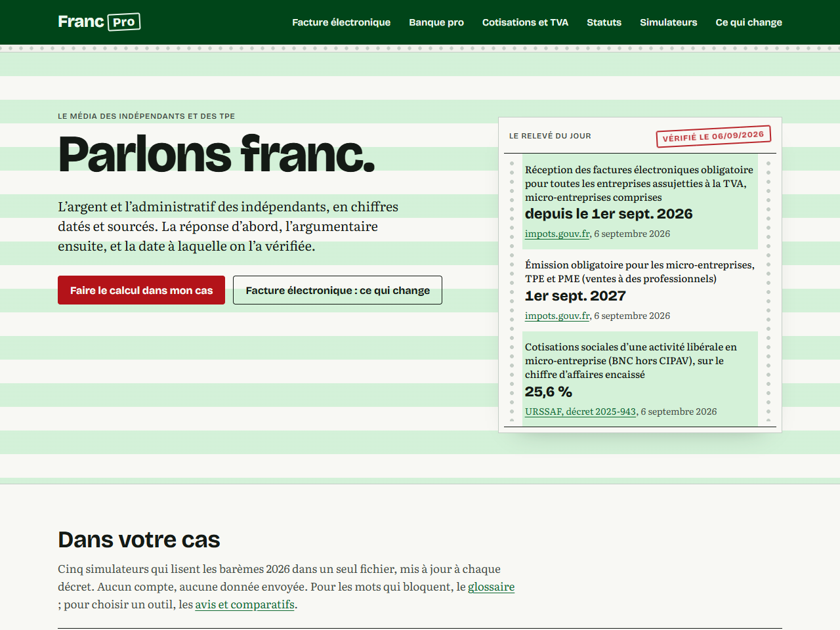Click the depuis le 1er sept. 2026 value

tap(608, 214)
